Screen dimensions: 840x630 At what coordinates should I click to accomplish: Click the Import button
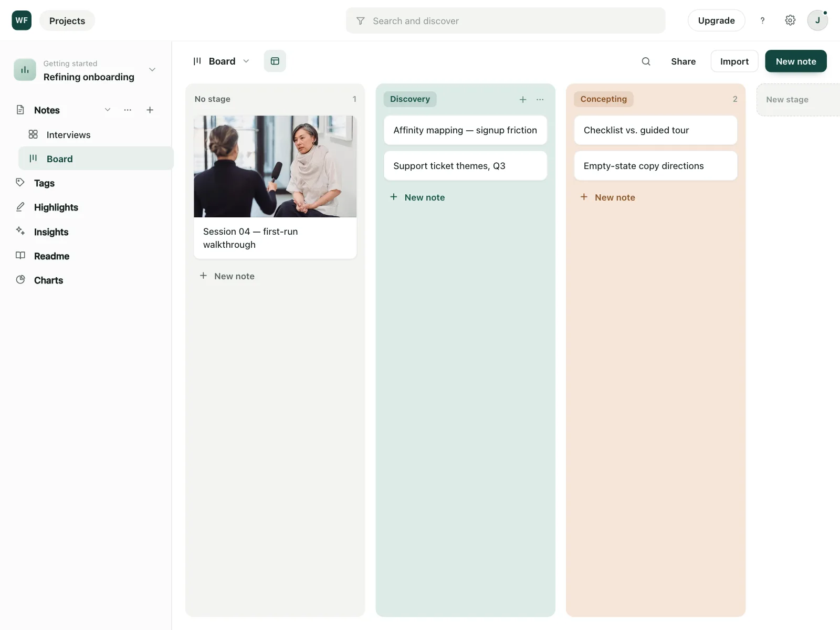coord(734,61)
